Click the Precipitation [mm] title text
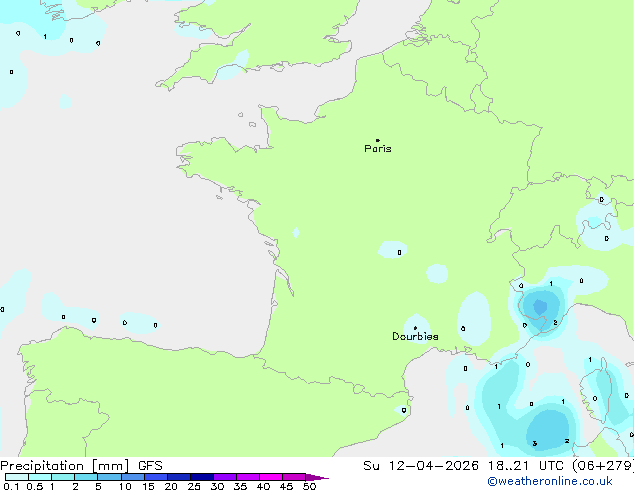The width and height of the screenshot is (634, 490). (65, 466)
